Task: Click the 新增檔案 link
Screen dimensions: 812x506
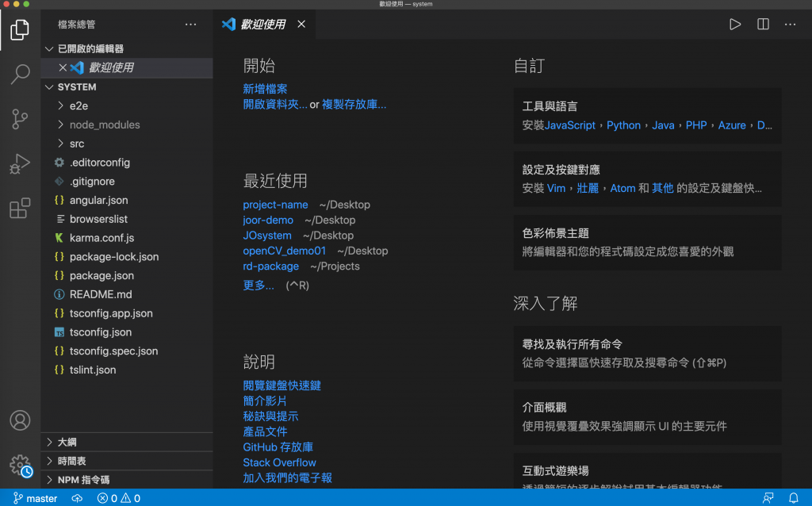Action: [x=265, y=89]
